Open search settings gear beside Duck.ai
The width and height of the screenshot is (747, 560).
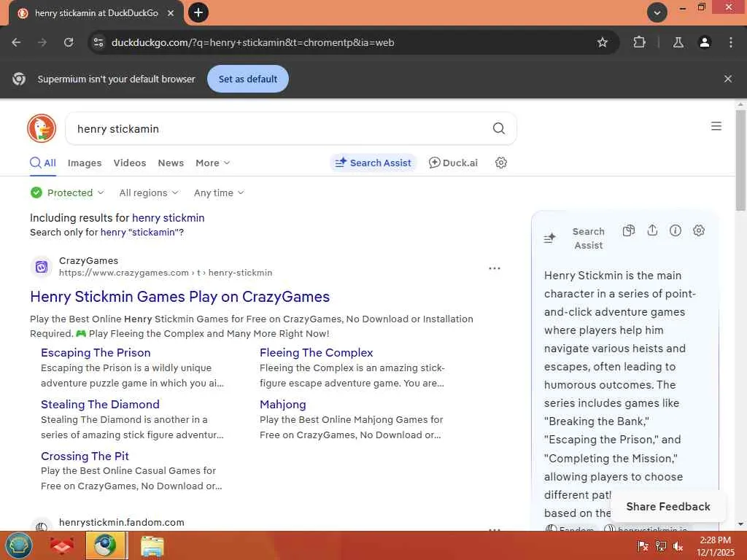pyautogui.click(x=500, y=163)
